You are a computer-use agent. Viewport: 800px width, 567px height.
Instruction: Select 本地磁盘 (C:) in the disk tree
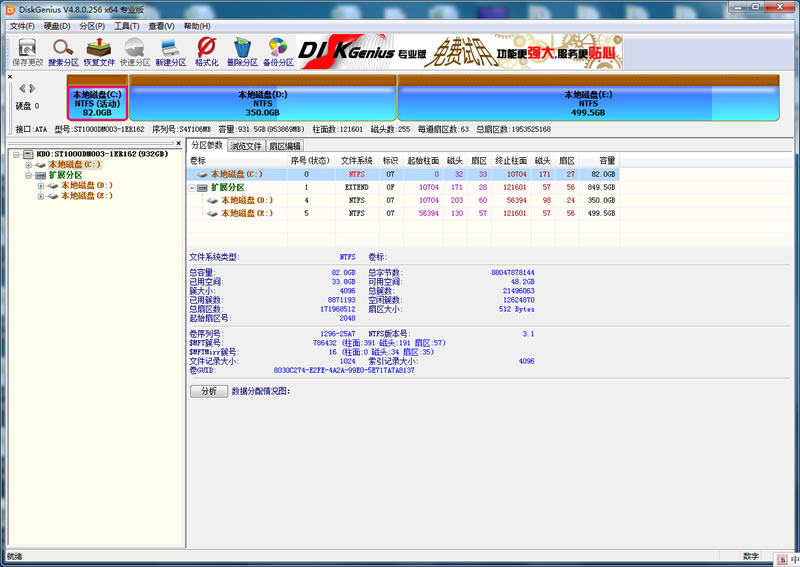tap(74, 165)
